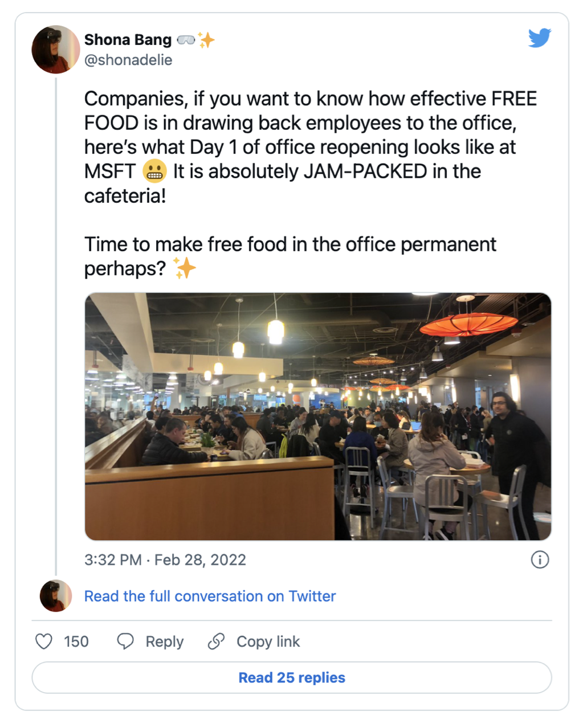Click the small avatar beside conversation link
The width and height of the screenshot is (587, 728).
coord(55,596)
